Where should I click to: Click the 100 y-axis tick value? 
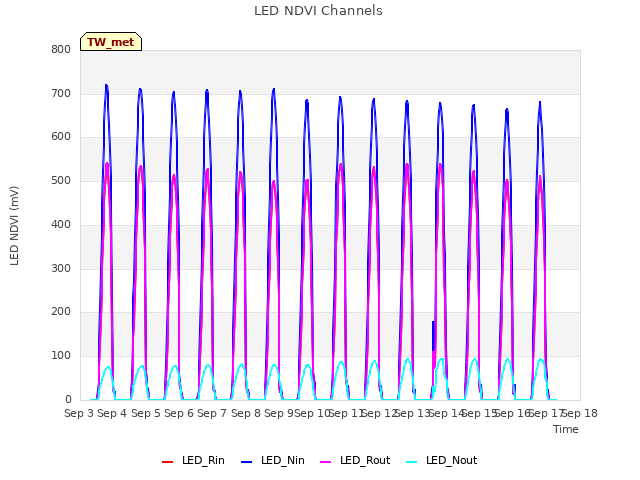click(61, 356)
